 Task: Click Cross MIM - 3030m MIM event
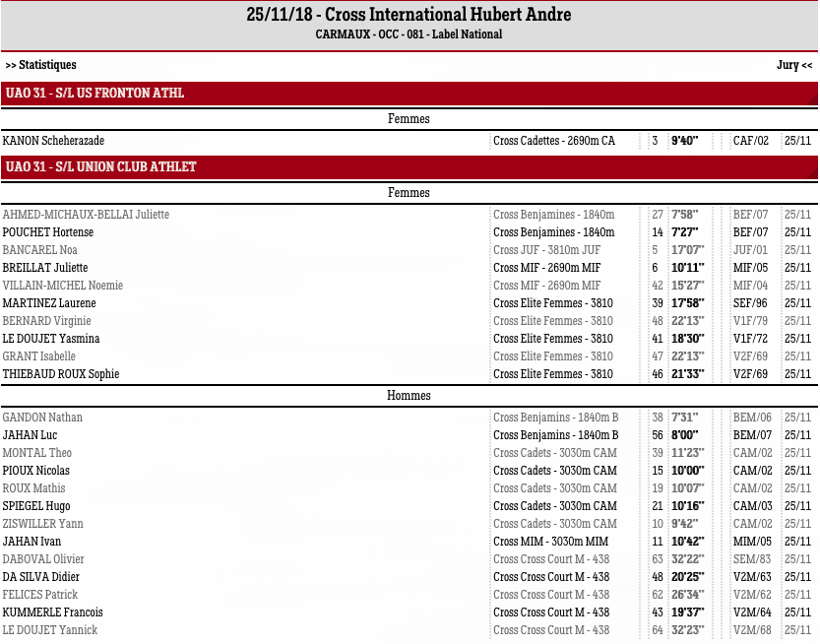(x=550, y=542)
